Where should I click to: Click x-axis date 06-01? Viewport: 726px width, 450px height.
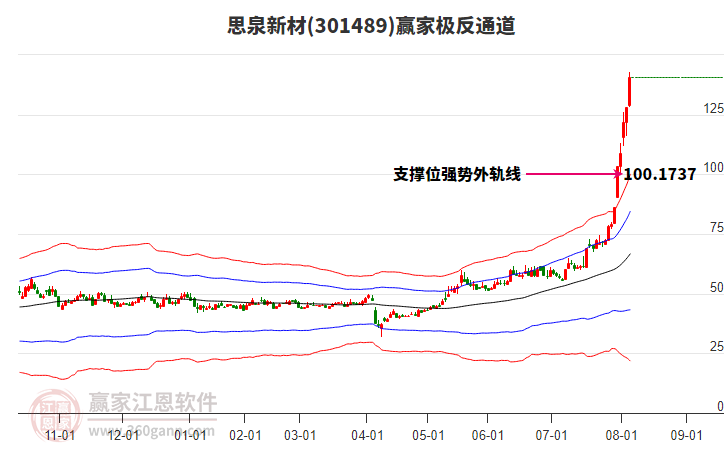[488, 436]
